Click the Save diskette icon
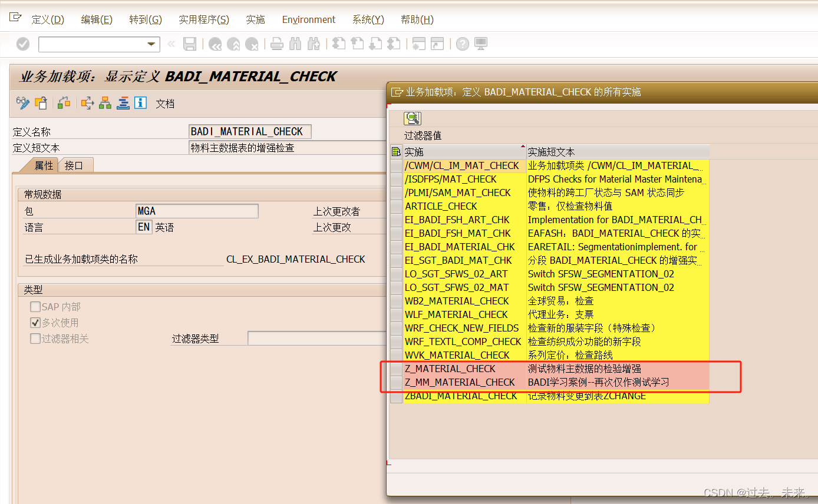 [190, 44]
